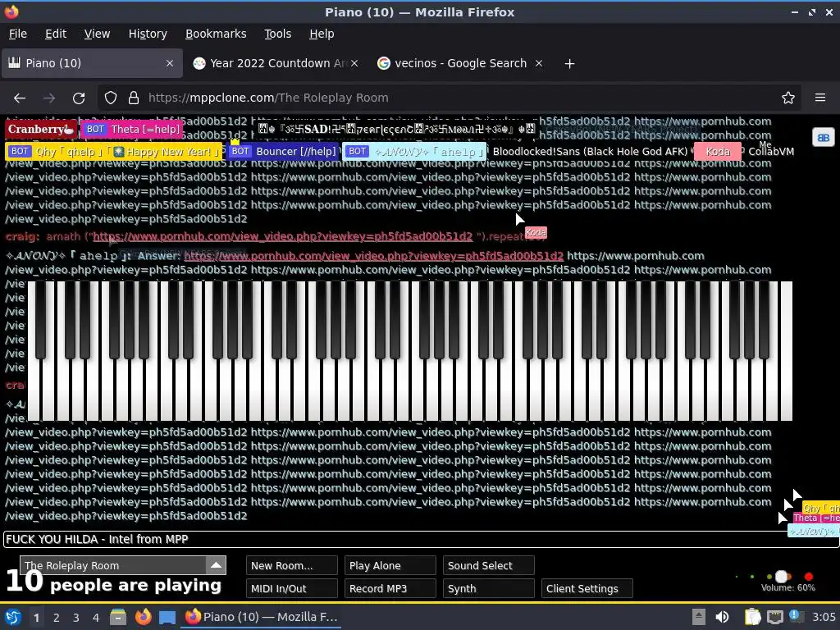Open Client Settings
The height and width of the screenshot is (630, 840).
pos(587,589)
